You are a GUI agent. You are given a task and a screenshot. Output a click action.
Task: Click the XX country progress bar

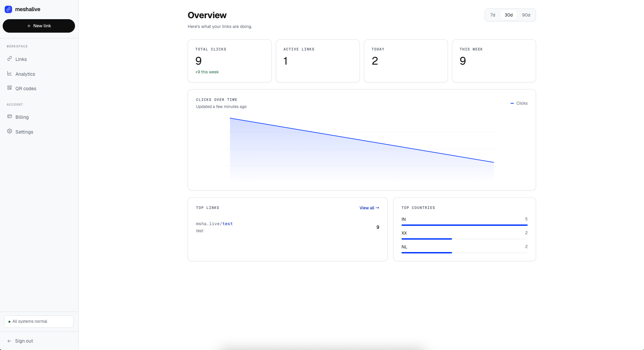[x=464, y=239]
